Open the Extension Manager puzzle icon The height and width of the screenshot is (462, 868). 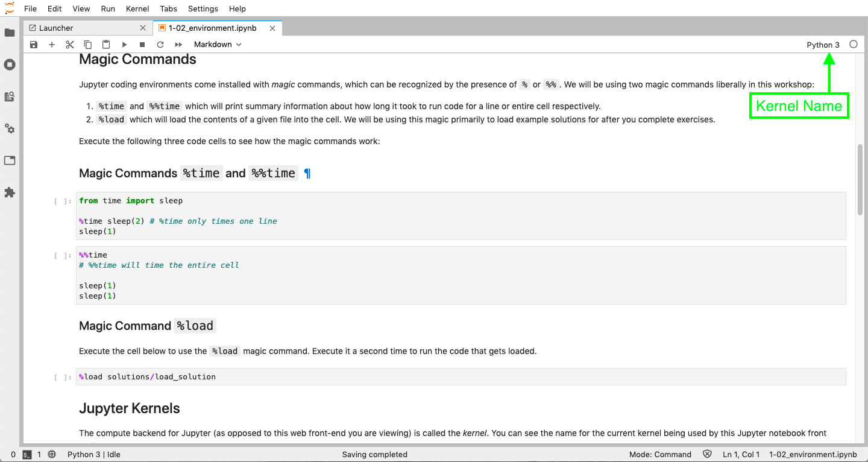(x=10, y=192)
